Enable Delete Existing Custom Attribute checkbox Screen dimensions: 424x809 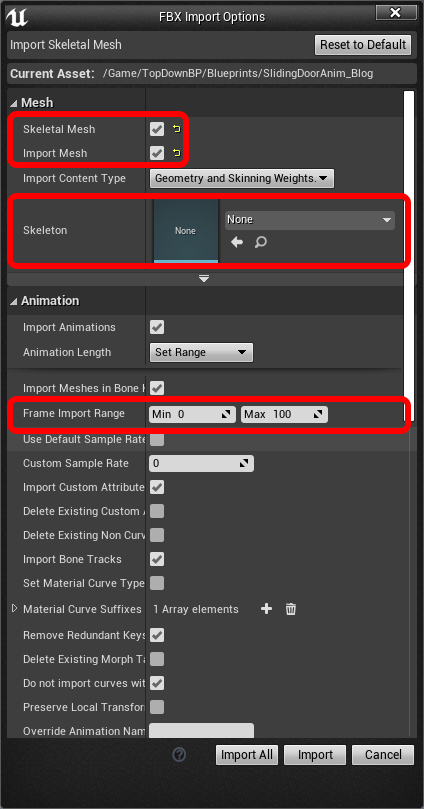pos(157,511)
